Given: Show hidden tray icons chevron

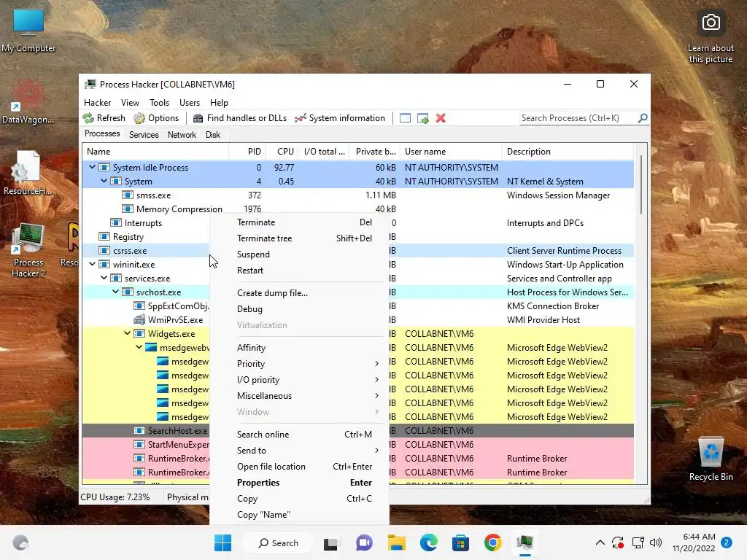Looking at the screenshot, I should 600,542.
